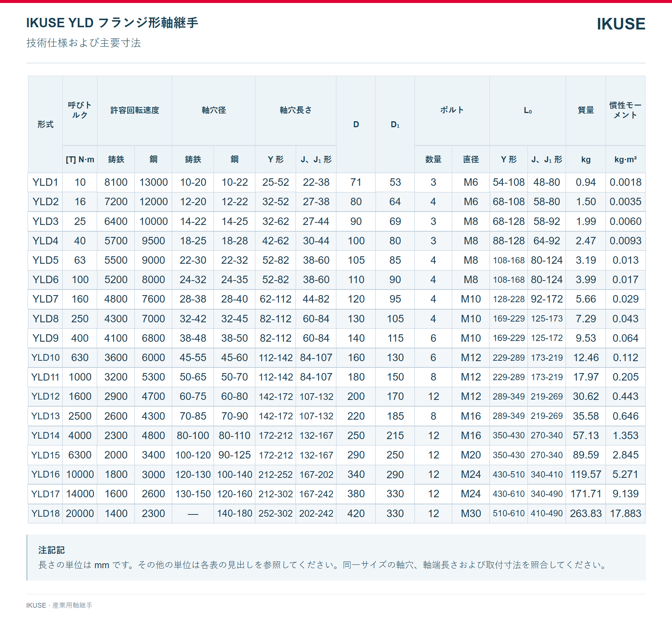
Task: Click the '注記記' note heading
Action: [51, 550]
